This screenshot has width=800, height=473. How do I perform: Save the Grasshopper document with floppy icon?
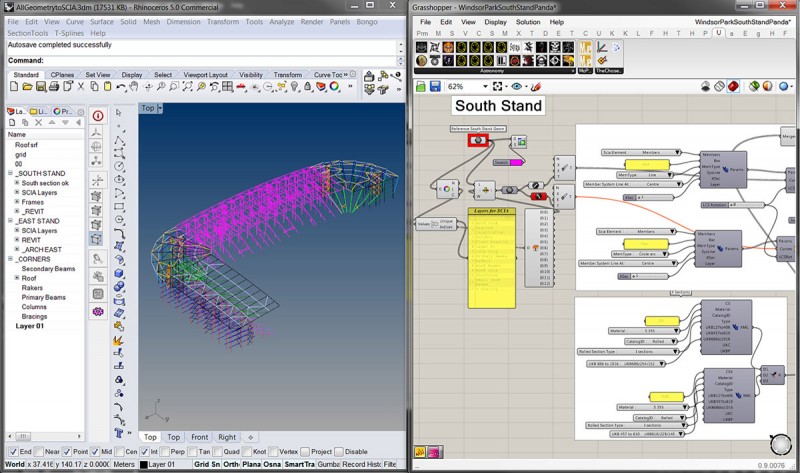436,87
